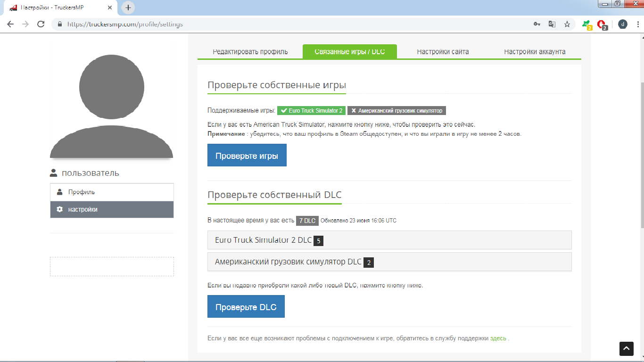Click the browser forward arrow
This screenshot has height=362, width=644.
[25, 24]
